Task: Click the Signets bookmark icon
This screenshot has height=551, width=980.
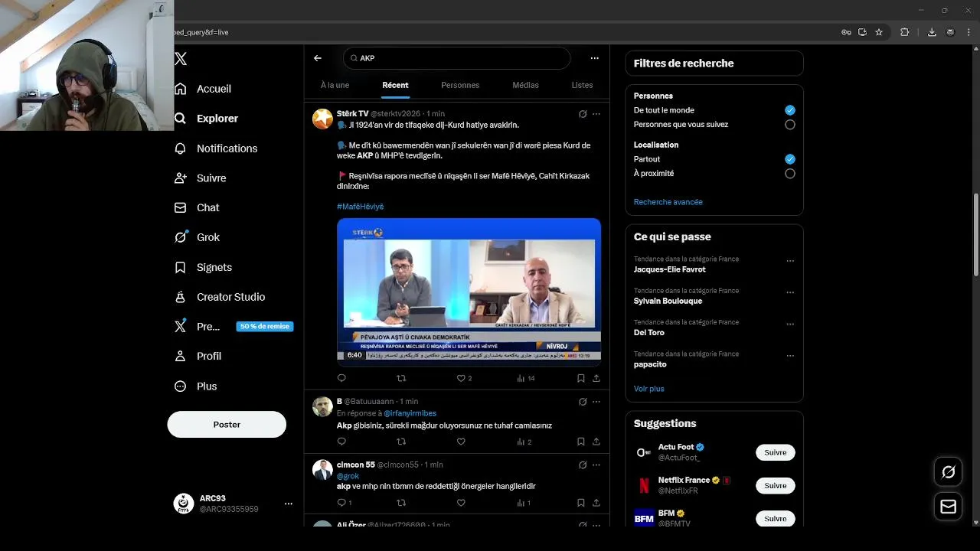Action: pyautogui.click(x=181, y=267)
